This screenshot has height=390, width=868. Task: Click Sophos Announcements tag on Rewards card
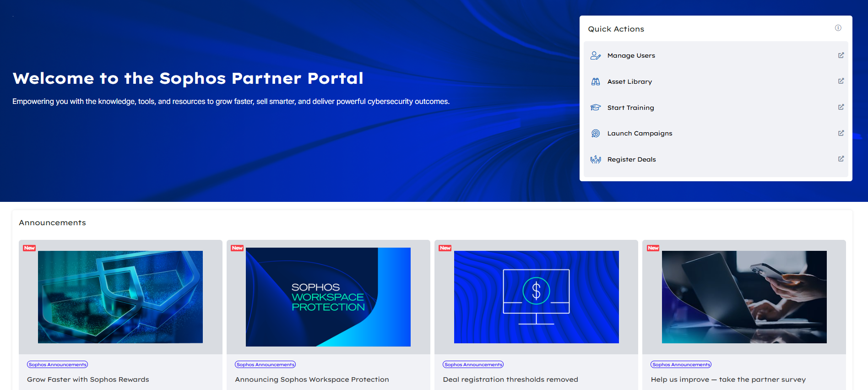57,364
